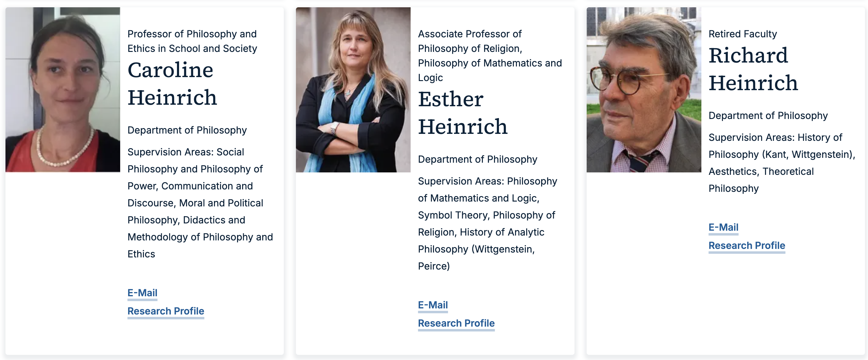
Task: View Esther Heinrich's Research Profile
Action: click(456, 323)
